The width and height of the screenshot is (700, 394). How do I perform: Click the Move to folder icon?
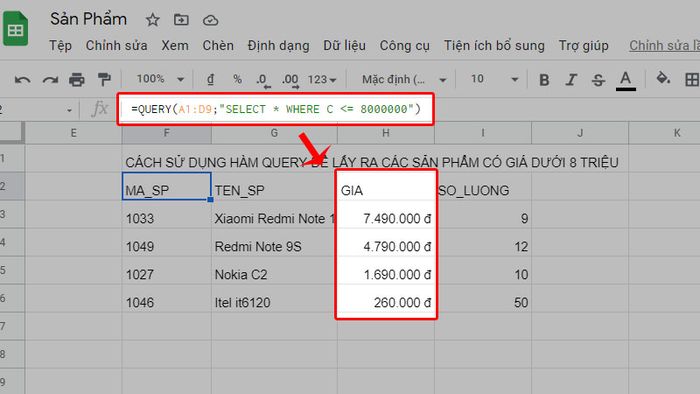pos(181,20)
